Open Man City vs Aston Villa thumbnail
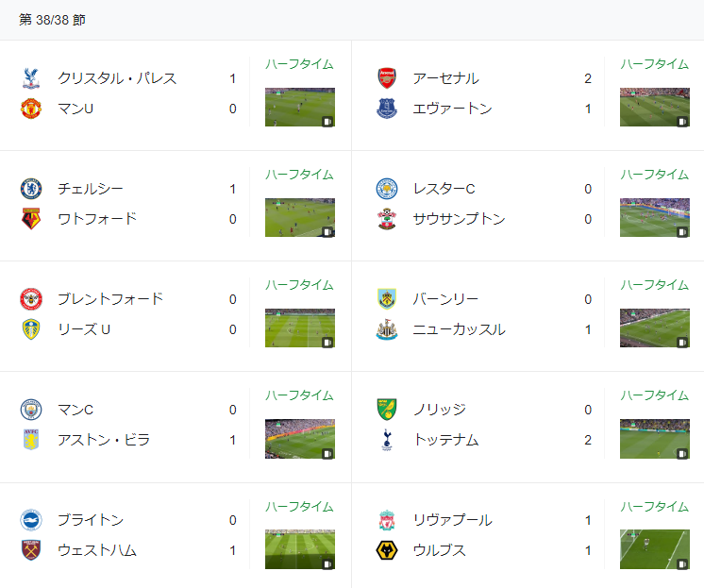Viewport: 704px width, 588px height. click(x=299, y=439)
